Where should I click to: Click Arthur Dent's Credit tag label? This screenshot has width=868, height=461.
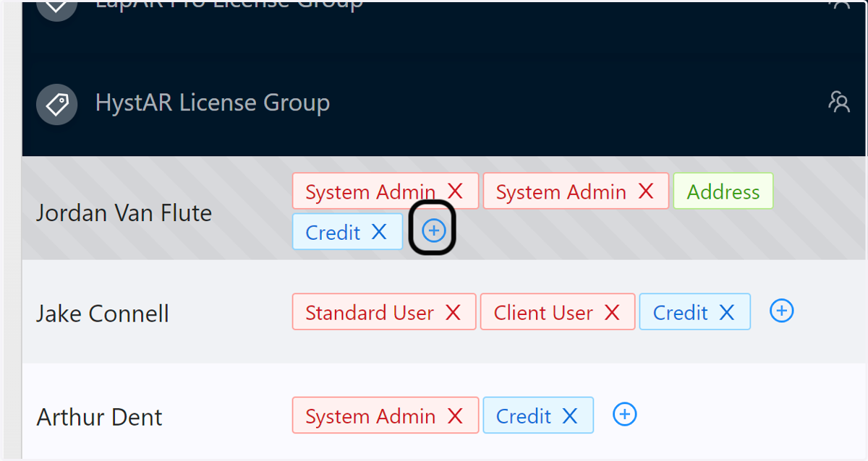pos(524,415)
